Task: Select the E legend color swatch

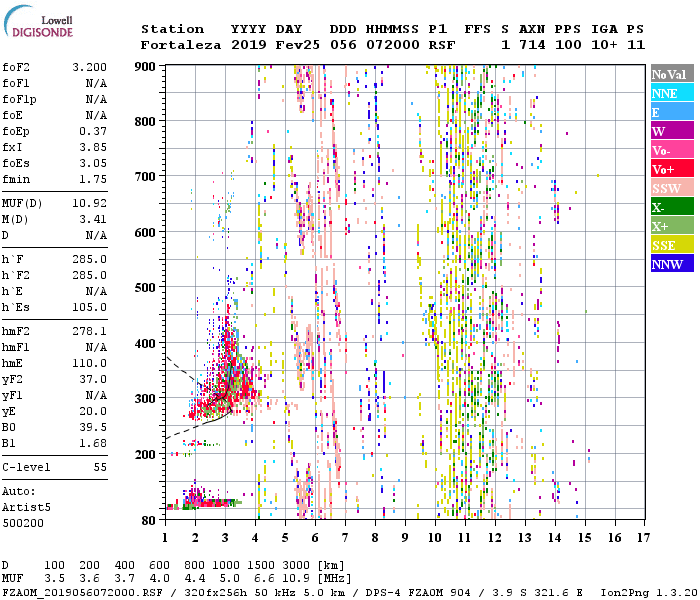Action: (672, 112)
